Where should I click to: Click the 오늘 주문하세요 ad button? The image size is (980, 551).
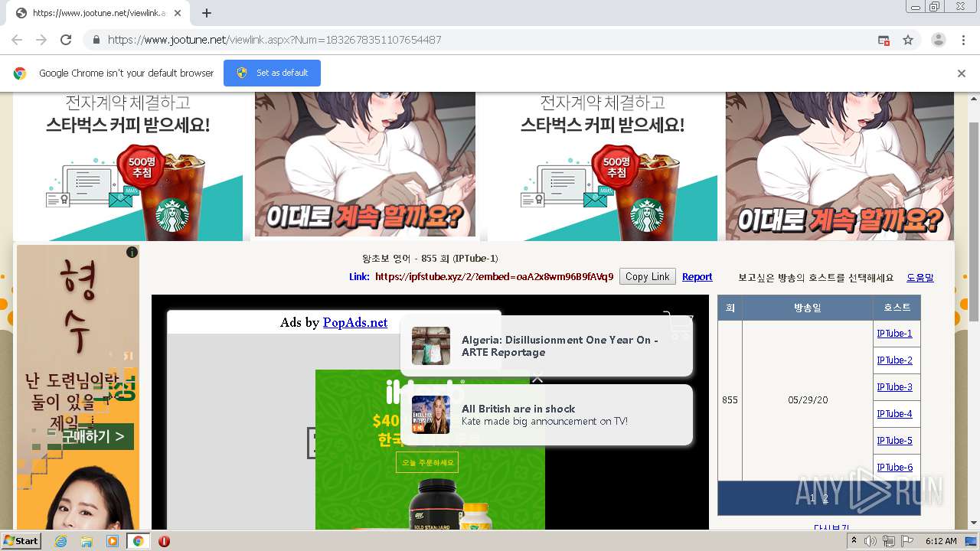click(426, 462)
